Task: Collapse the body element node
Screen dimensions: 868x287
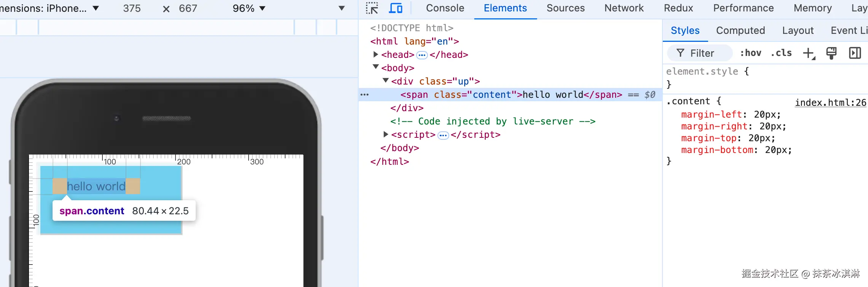Action: tap(376, 67)
